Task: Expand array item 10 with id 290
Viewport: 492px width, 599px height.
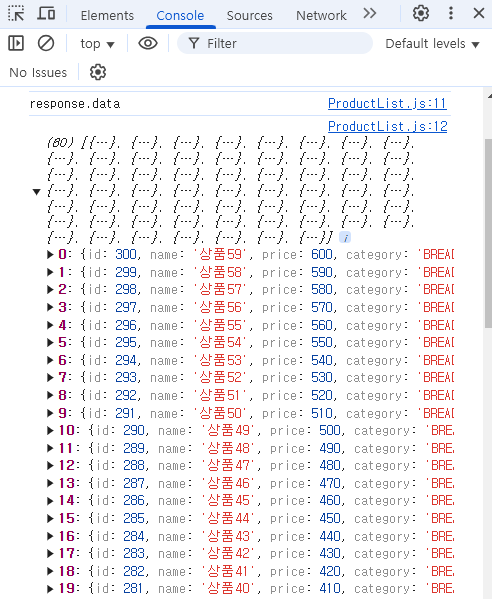Action: (x=50, y=431)
